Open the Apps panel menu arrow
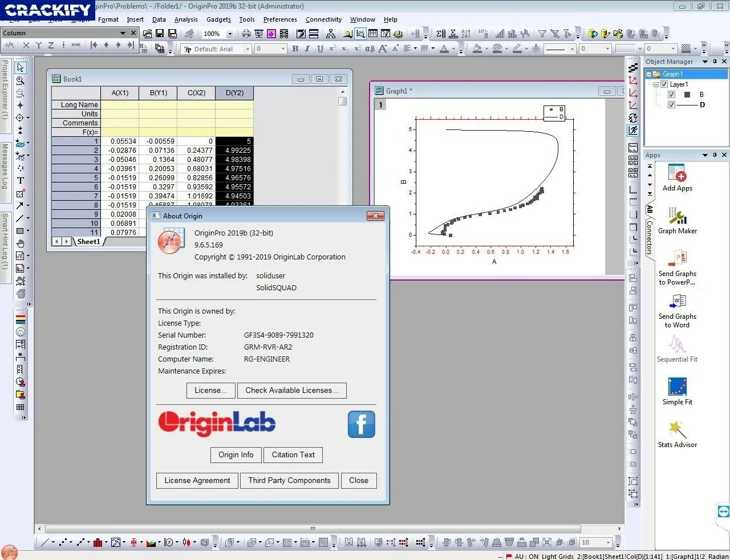 [x=705, y=155]
